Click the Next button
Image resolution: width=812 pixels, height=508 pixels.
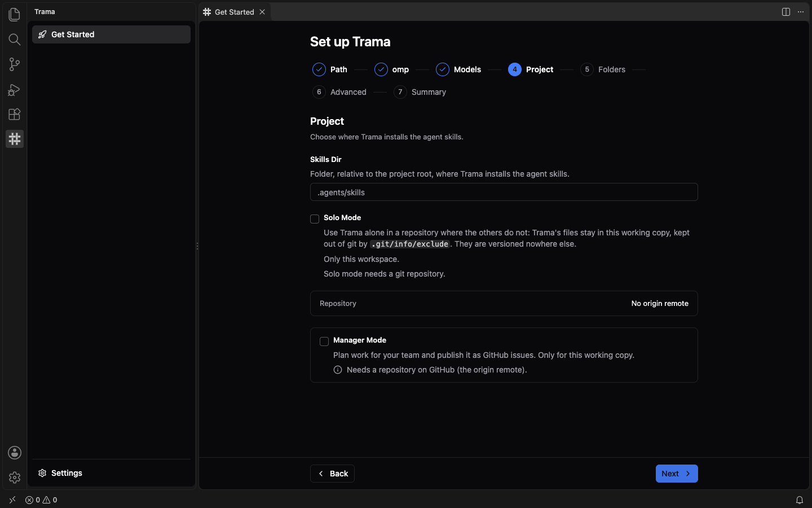677,474
